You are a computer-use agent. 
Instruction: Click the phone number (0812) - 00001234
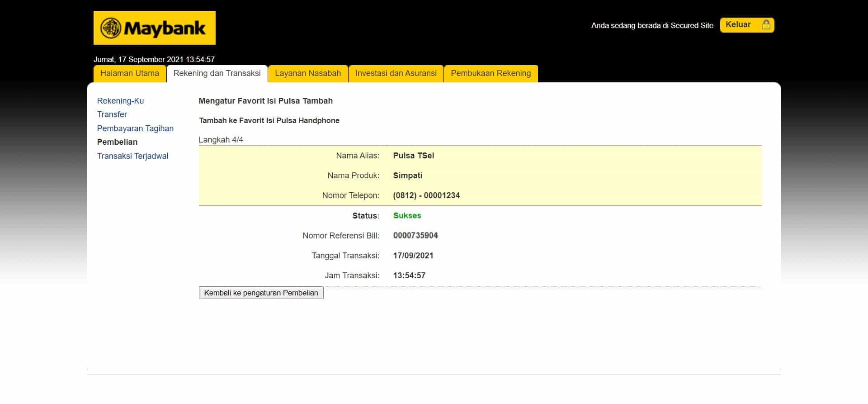point(426,195)
